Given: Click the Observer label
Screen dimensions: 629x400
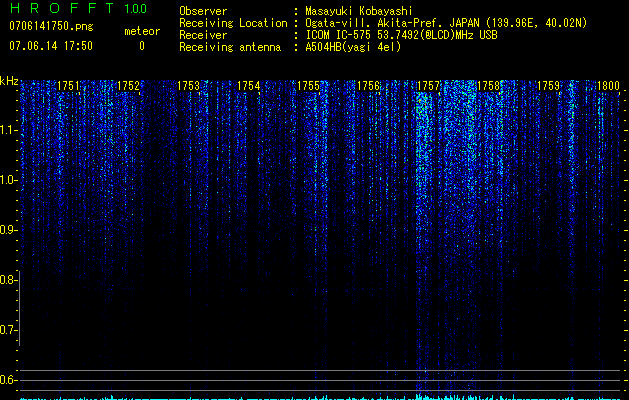Looking at the screenshot, I should [203, 11].
